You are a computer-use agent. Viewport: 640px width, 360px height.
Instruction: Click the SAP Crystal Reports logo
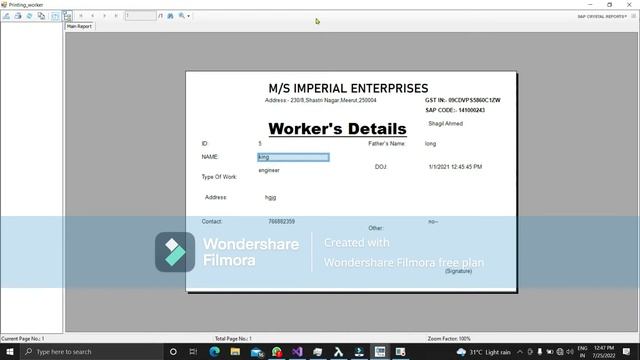(x=602, y=16)
